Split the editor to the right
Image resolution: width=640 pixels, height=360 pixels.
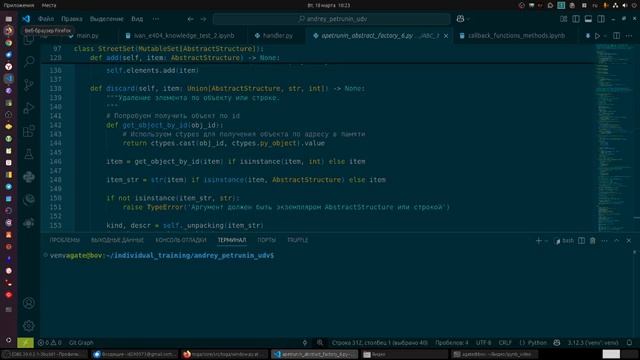coord(616,36)
